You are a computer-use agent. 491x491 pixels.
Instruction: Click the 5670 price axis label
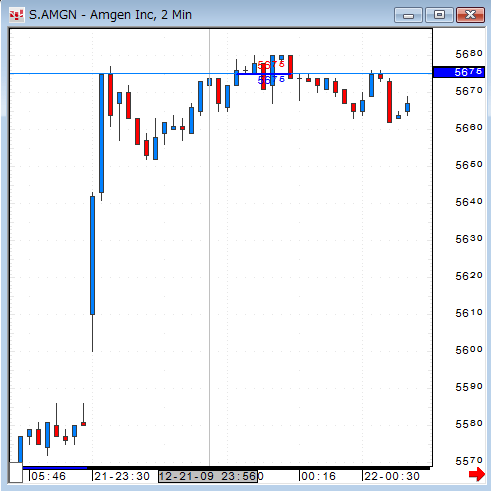pos(469,91)
